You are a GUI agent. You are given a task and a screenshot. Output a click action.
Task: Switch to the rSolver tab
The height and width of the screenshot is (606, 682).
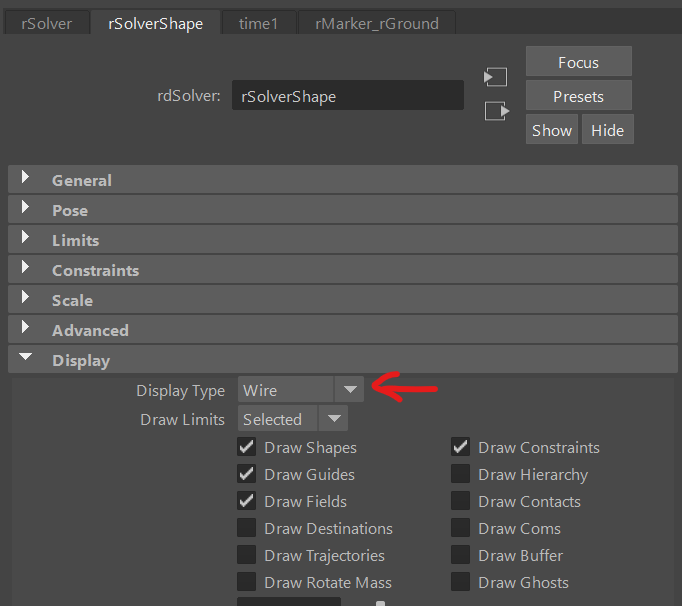pyautogui.click(x=46, y=23)
